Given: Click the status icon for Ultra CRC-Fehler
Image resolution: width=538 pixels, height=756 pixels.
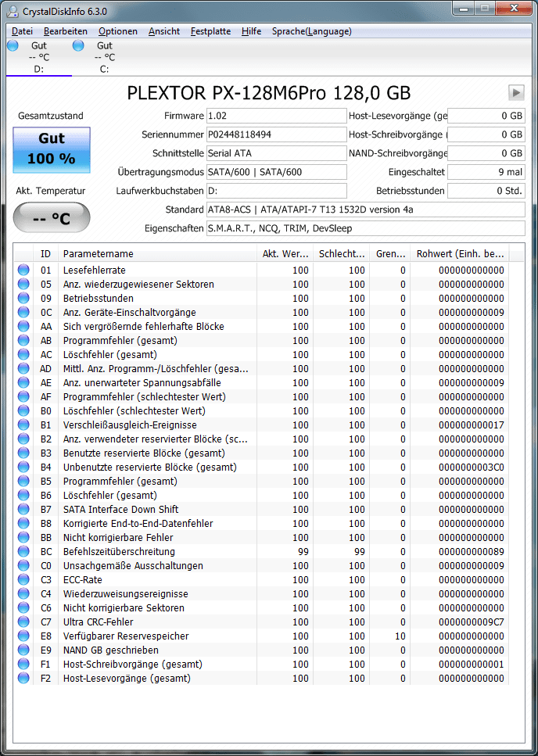Looking at the screenshot, I should [x=23, y=622].
